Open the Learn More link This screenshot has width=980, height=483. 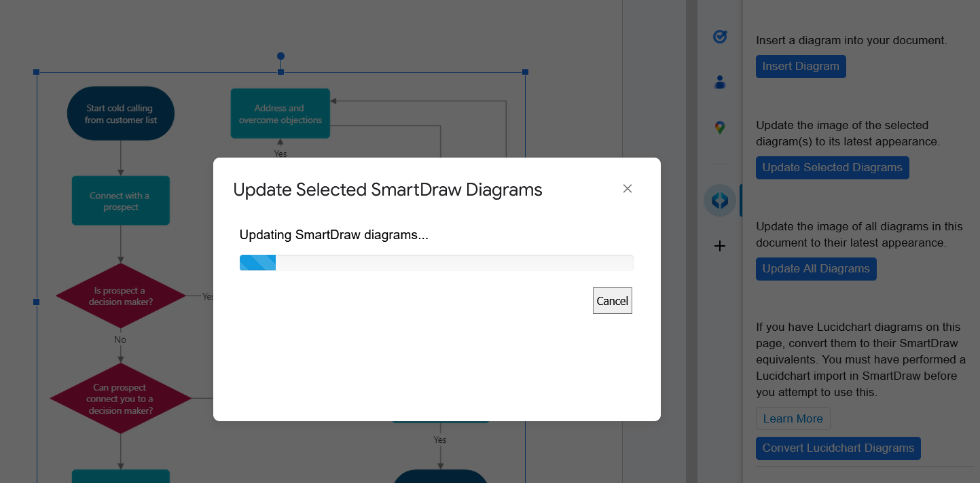pyautogui.click(x=793, y=418)
